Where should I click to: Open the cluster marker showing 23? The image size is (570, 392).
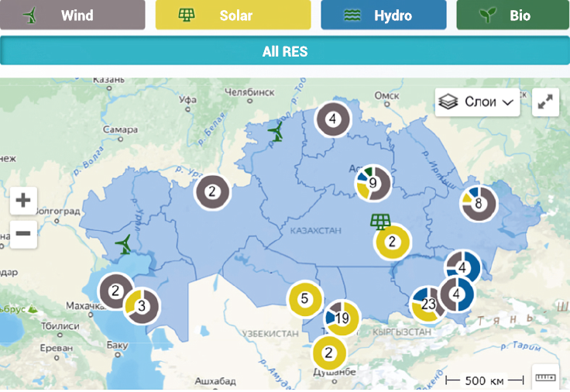coord(428,304)
